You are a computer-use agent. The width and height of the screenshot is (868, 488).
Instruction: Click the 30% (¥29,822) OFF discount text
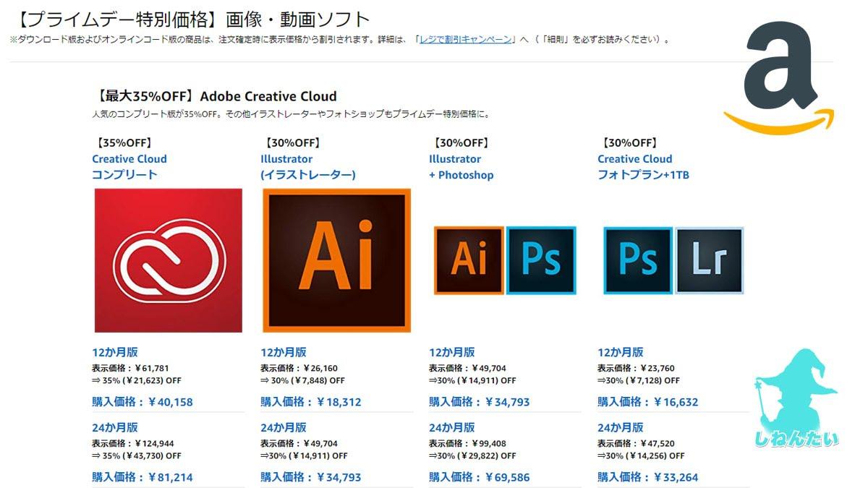(x=472, y=455)
